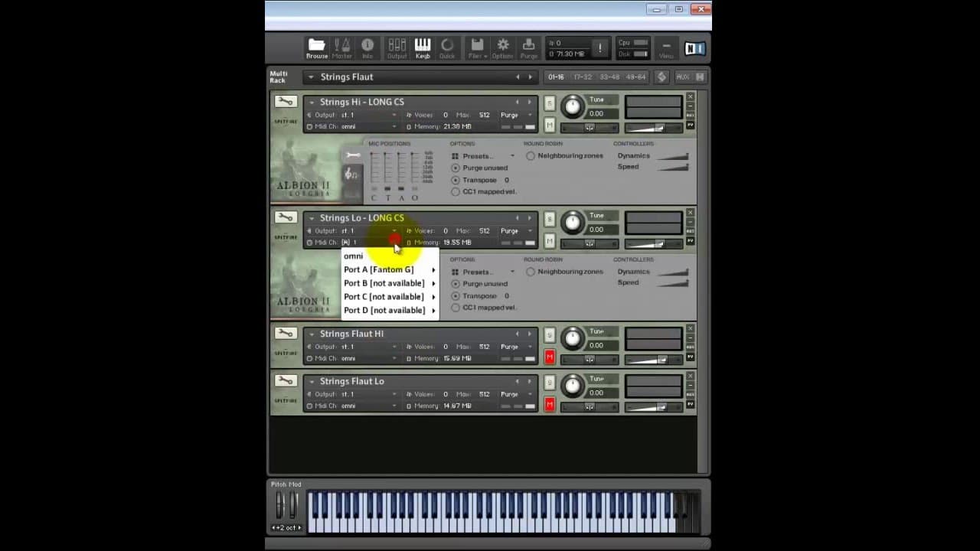
Task: Open the Output mixer section
Action: (x=397, y=48)
